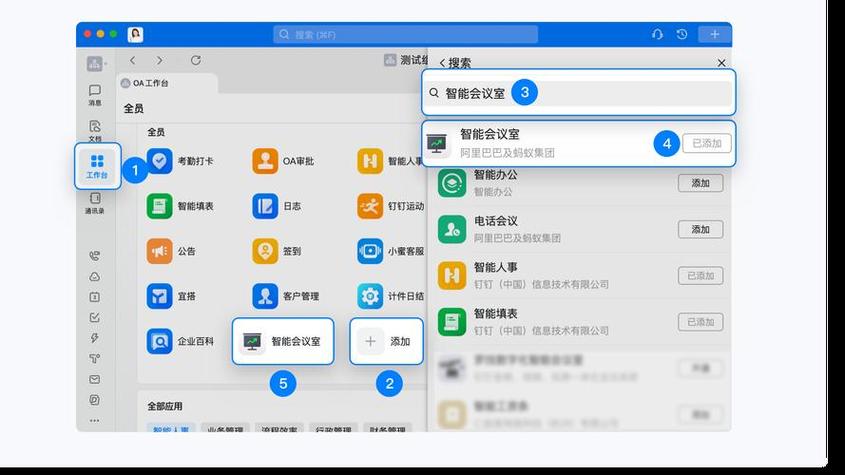845x475 pixels.
Task: Expand the three-dots more menu in sidebar
Action: (94, 421)
